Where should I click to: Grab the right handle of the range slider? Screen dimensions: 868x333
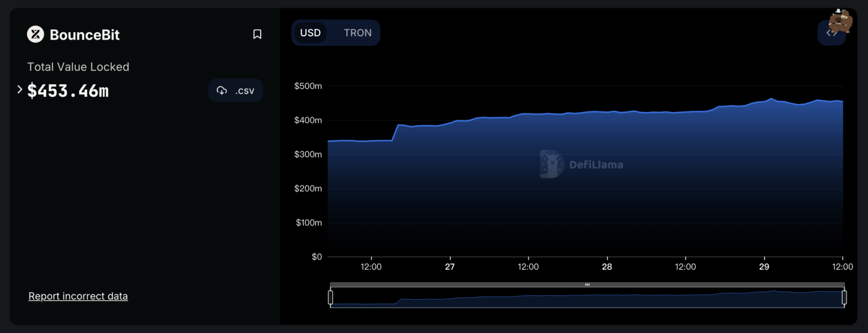click(844, 297)
